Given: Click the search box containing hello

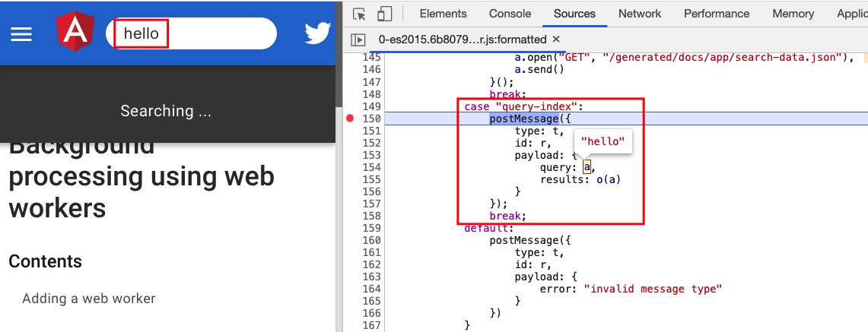Looking at the screenshot, I should click(x=191, y=33).
